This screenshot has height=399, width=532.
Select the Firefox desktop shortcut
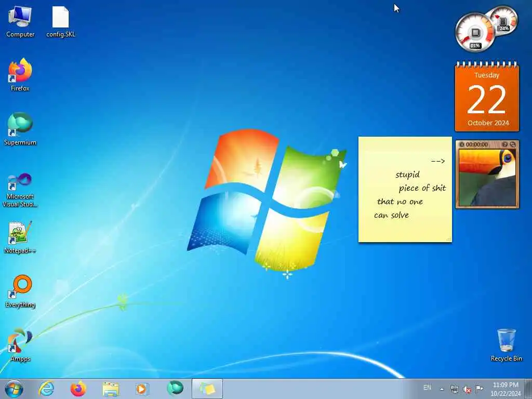[20, 75]
